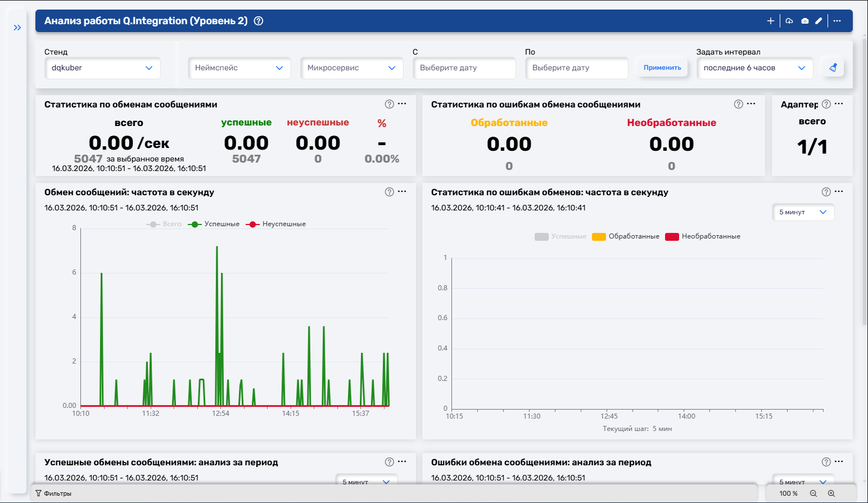The height and width of the screenshot is (503, 868).
Task: Open the Неймспейс dropdown
Action: 239,68
